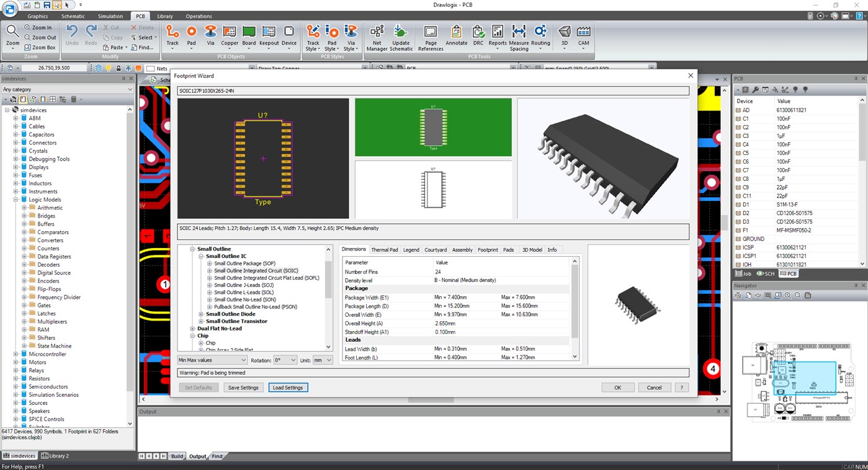Click the Load Settings button
Viewport: 868px width, 470px height.
288,387
